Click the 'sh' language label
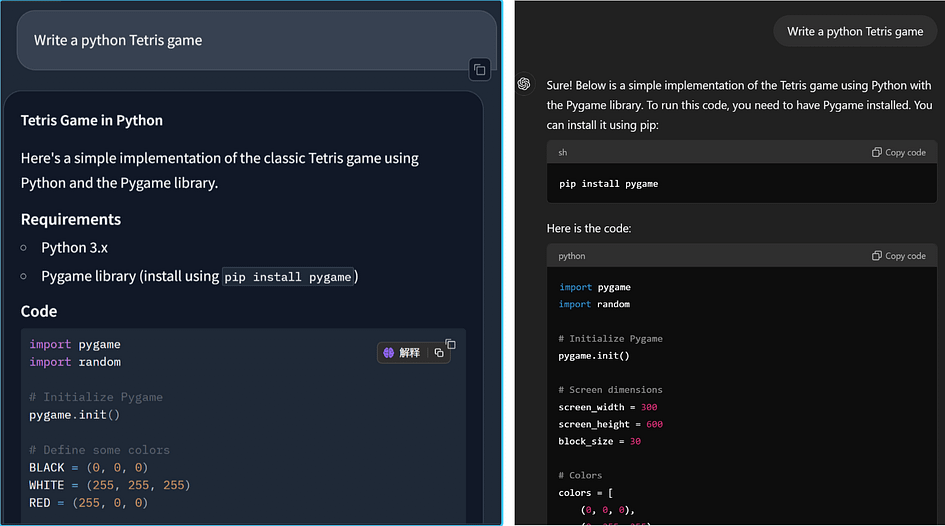 (562, 152)
